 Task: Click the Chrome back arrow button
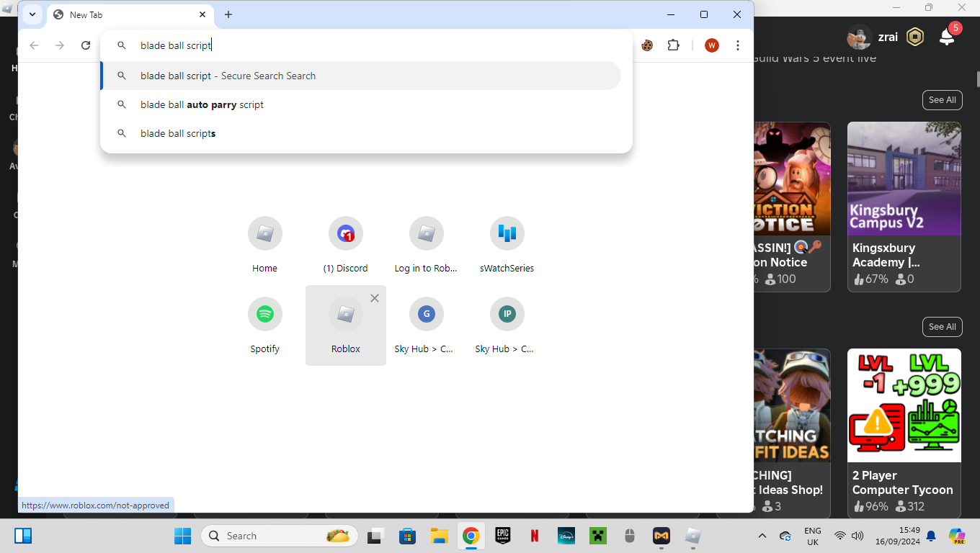tap(34, 45)
